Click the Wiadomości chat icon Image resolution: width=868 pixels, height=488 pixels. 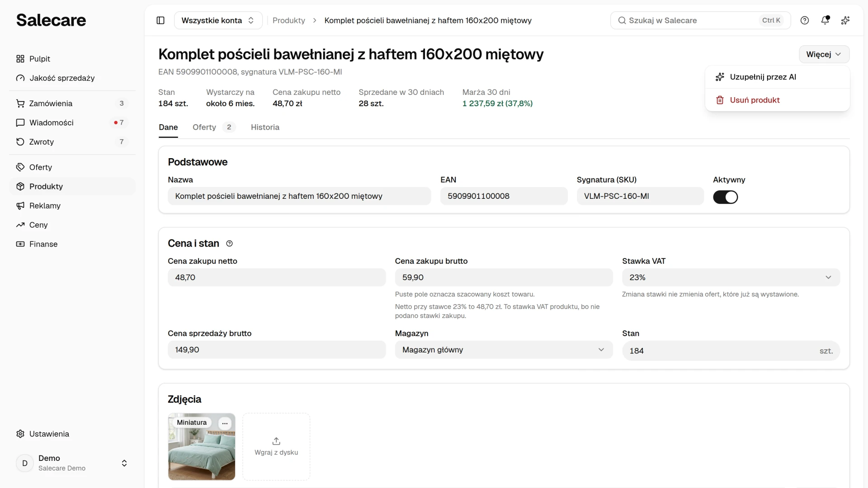tap(20, 122)
